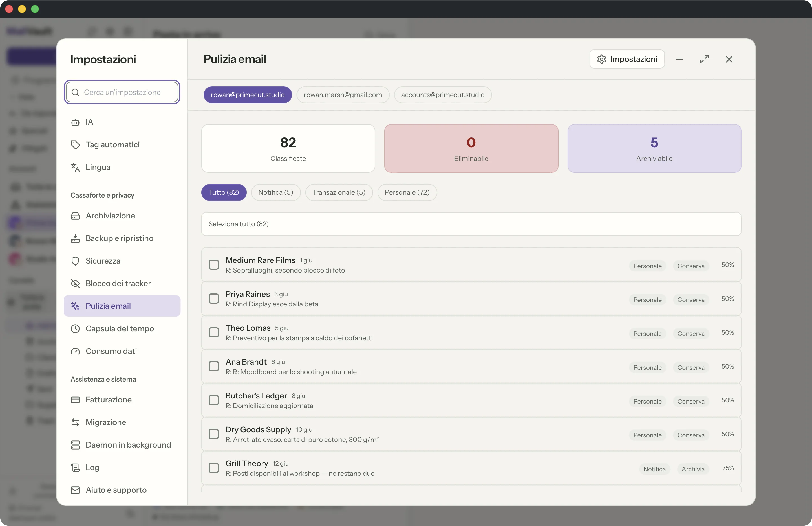Click the macOS green fullscreen window button
Image resolution: width=812 pixels, height=526 pixels.
[x=35, y=9]
